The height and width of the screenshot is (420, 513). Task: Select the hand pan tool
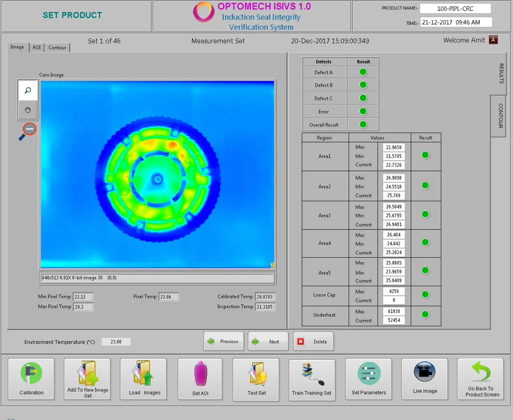pos(27,110)
